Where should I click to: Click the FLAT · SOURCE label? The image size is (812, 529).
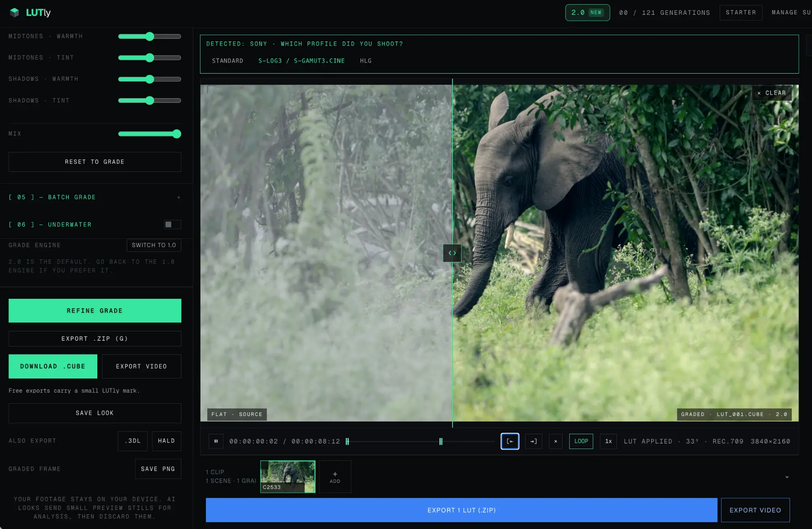[x=237, y=414]
